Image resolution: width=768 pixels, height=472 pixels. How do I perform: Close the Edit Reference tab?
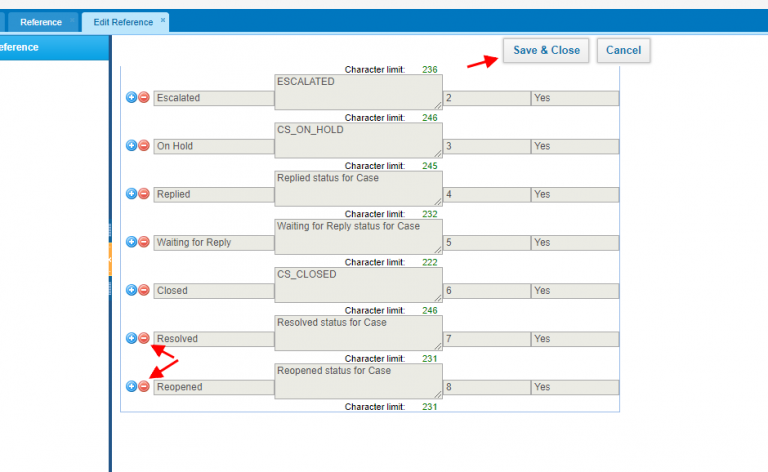(x=163, y=20)
